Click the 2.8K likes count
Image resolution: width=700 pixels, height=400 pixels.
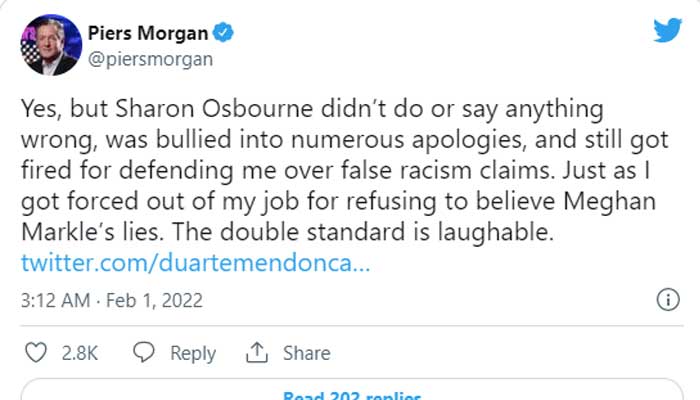81,353
